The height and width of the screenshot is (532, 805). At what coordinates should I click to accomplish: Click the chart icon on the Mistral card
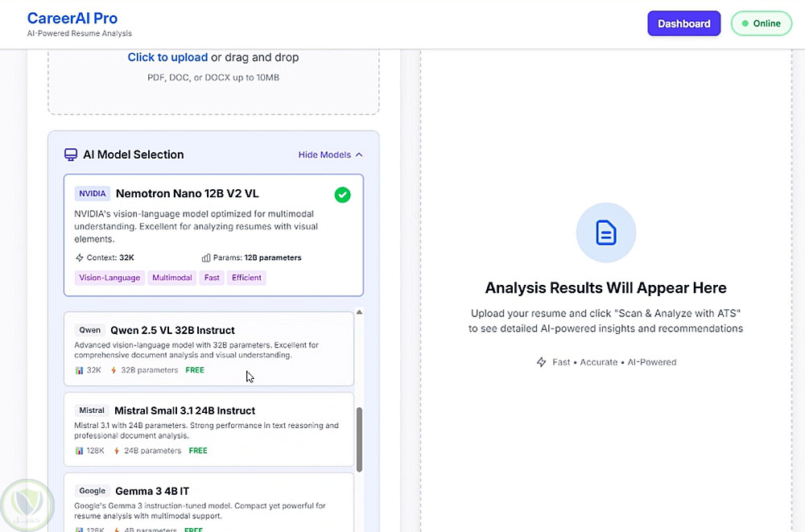[79, 451]
